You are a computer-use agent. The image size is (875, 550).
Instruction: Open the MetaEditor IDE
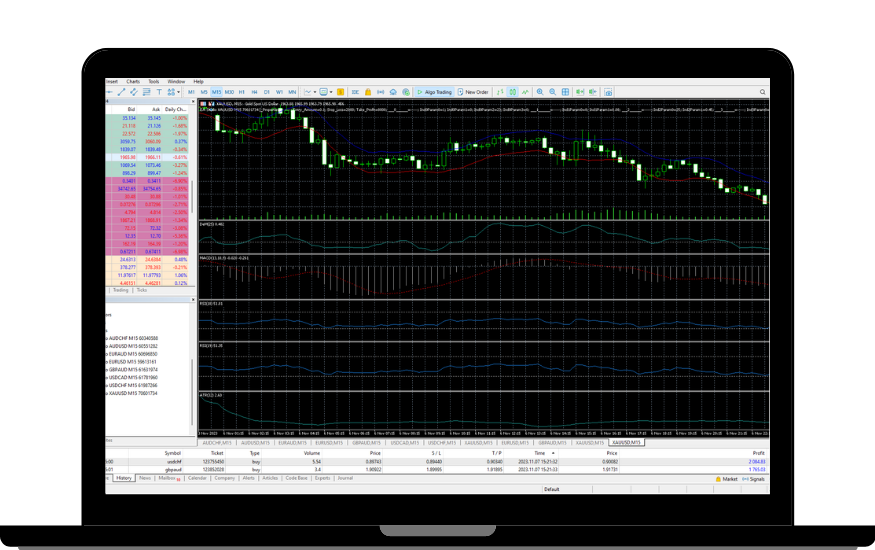[355, 92]
